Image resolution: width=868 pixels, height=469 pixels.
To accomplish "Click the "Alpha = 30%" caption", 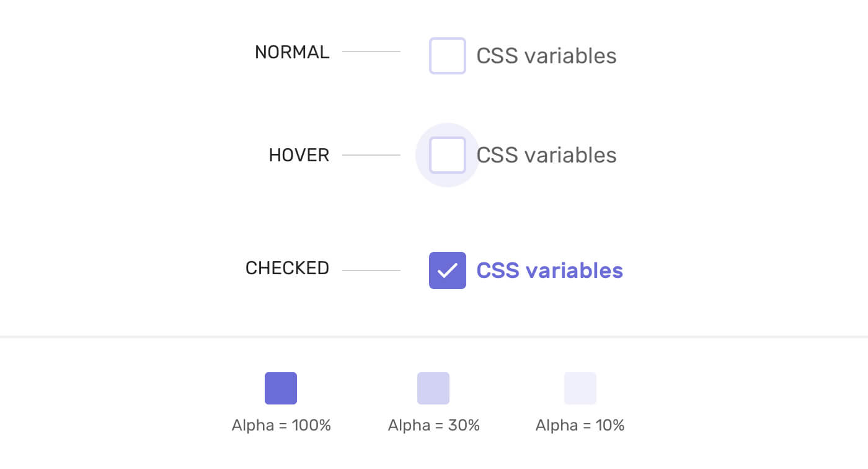I will tap(434, 426).
